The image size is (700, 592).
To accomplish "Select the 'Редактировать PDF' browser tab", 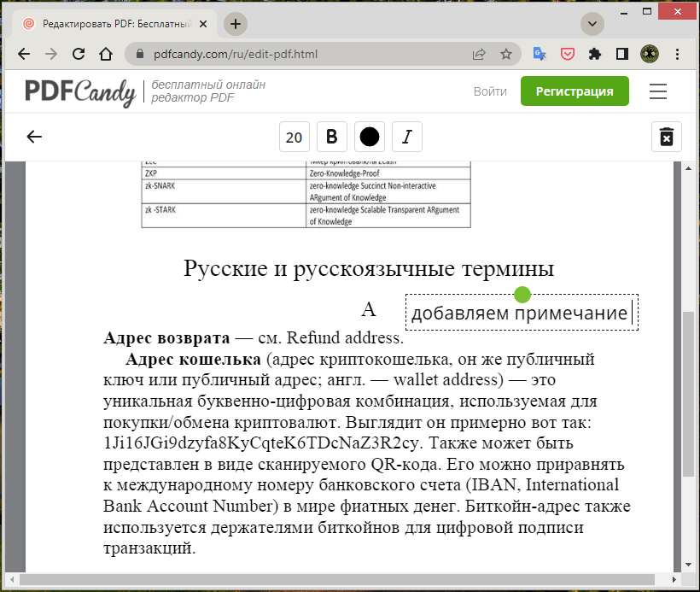I will 114,24.
